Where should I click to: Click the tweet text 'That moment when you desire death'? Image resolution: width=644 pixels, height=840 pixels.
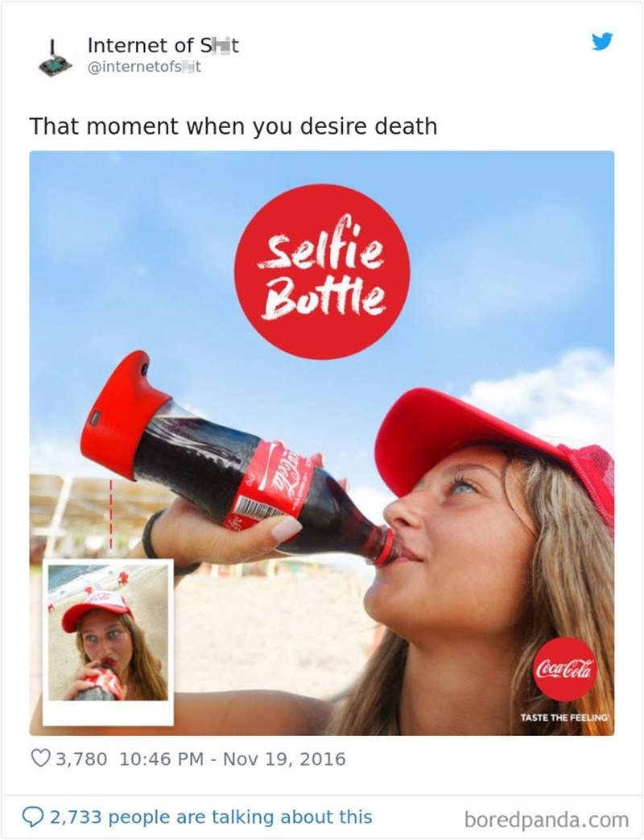tap(233, 126)
